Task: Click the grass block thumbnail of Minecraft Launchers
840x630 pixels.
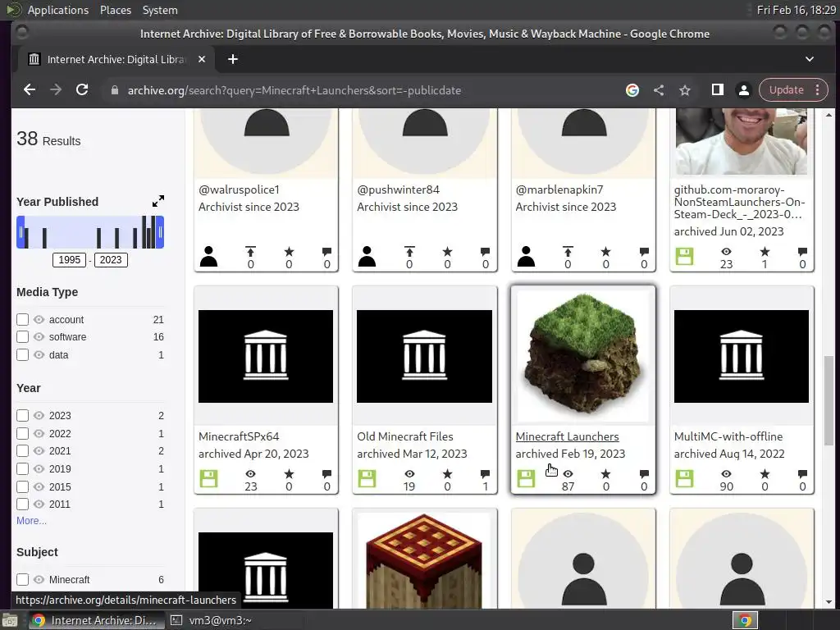Action: click(x=583, y=354)
